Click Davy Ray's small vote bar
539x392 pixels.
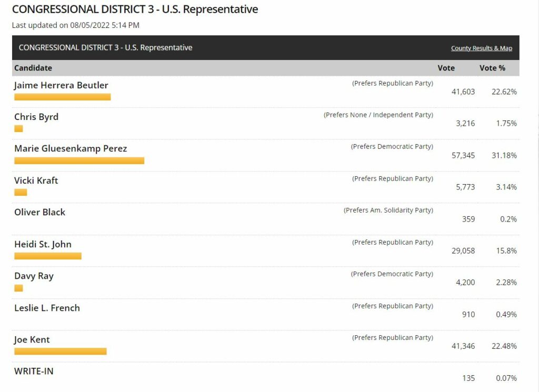click(18, 288)
